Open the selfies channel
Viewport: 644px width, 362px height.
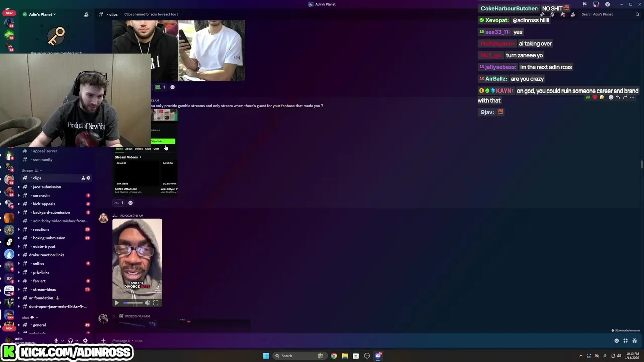39,263
